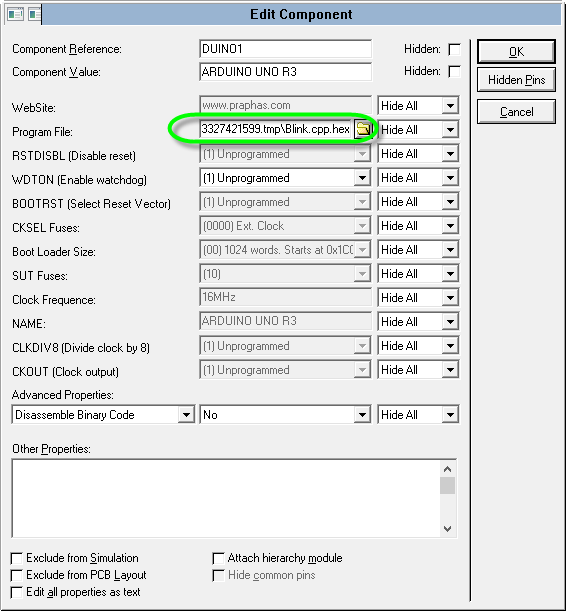Check Attach hierarchy module option
566x611 pixels.
point(219,558)
